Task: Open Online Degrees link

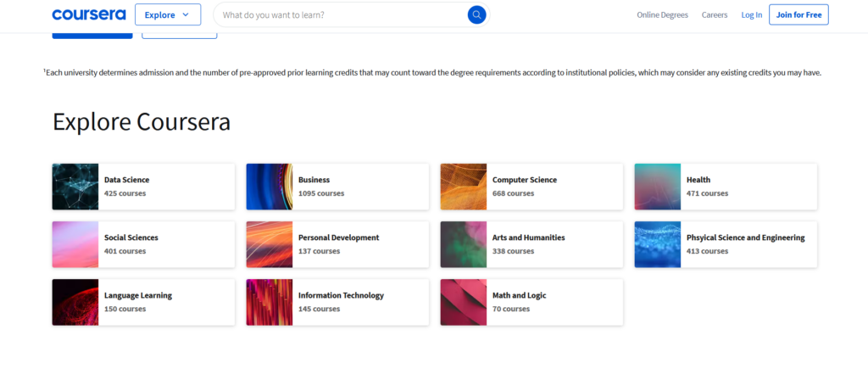Action: coord(662,15)
